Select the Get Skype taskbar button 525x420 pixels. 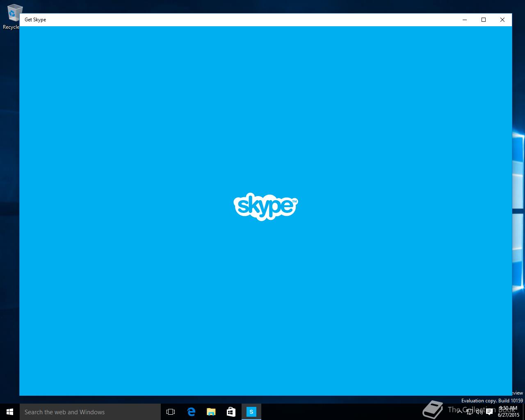click(x=251, y=412)
